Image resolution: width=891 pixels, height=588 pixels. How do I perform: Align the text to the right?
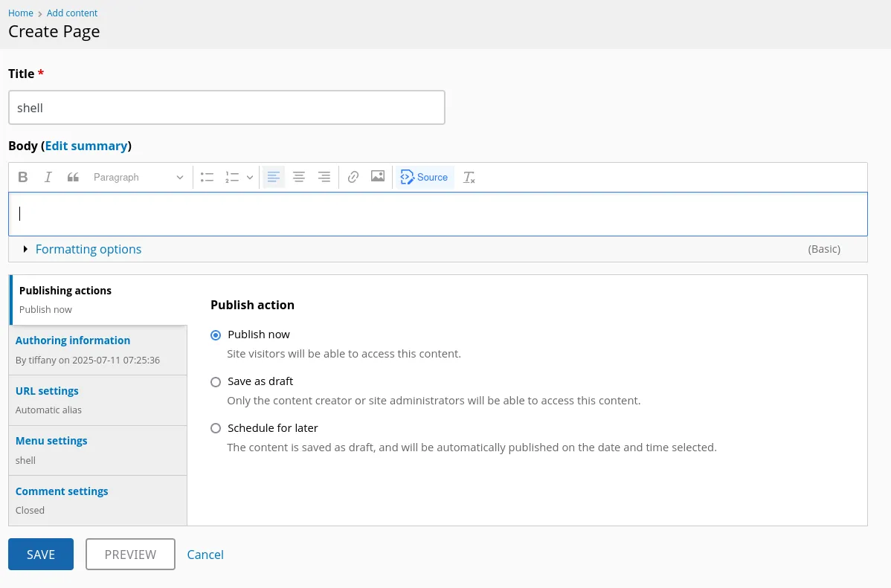pyautogui.click(x=324, y=177)
